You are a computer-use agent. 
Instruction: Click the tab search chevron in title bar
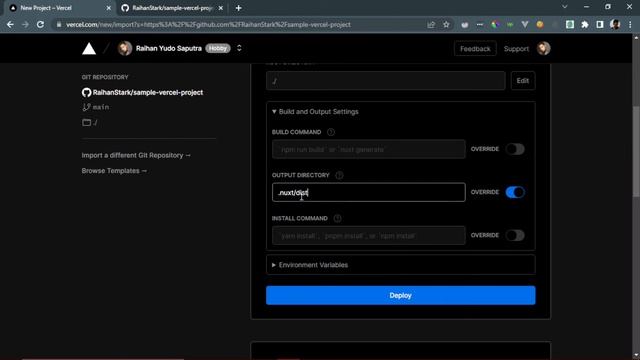click(564, 7)
